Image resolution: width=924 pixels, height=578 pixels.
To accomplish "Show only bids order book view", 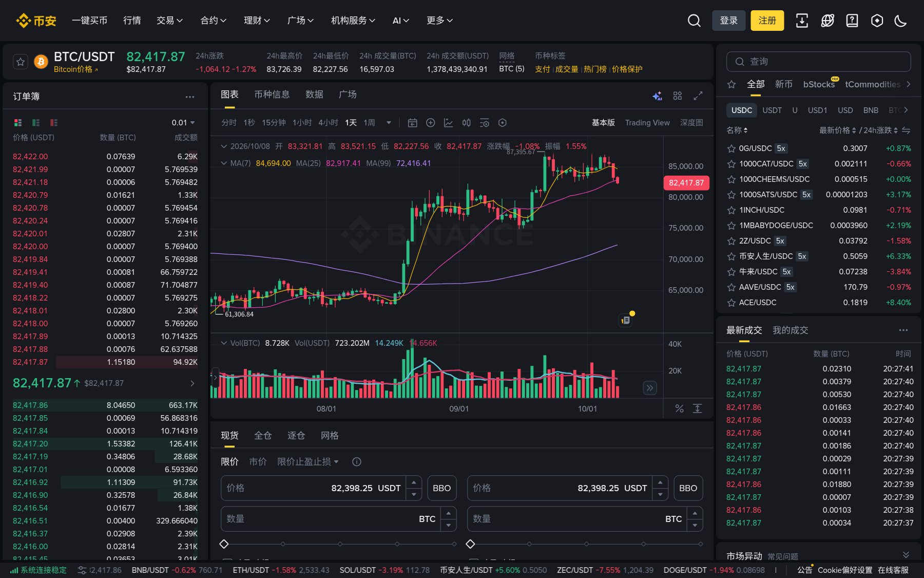I will (36, 122).
